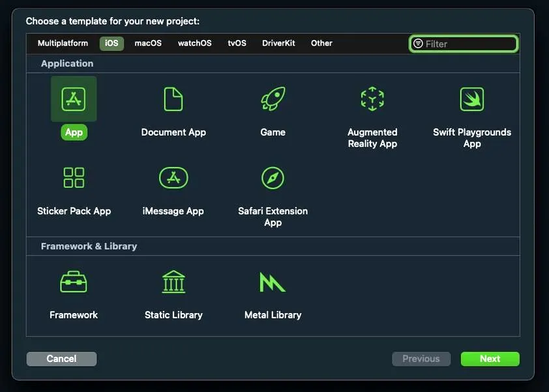Click the Swift Playgrounds App label

pos(472,138)
